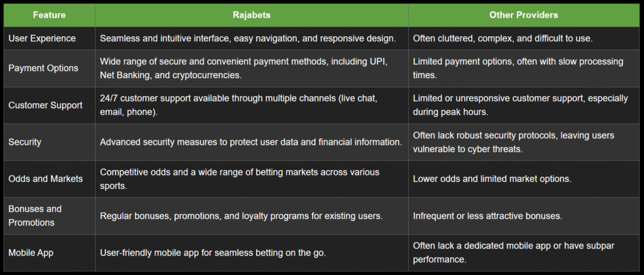The image size is (644, 275).
Task: Select the User Experience row label
Action: click(42, 38)
